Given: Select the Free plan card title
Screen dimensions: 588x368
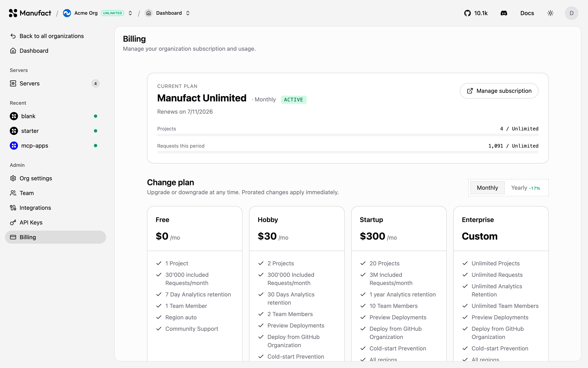Looking at the screenshot, I should click(162, 220).
